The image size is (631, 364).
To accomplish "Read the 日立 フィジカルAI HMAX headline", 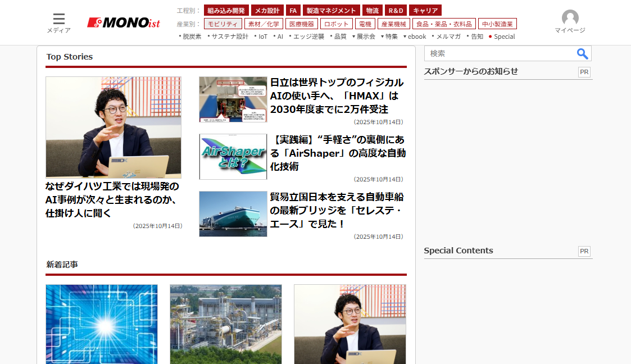I will [x=336, y=95].
